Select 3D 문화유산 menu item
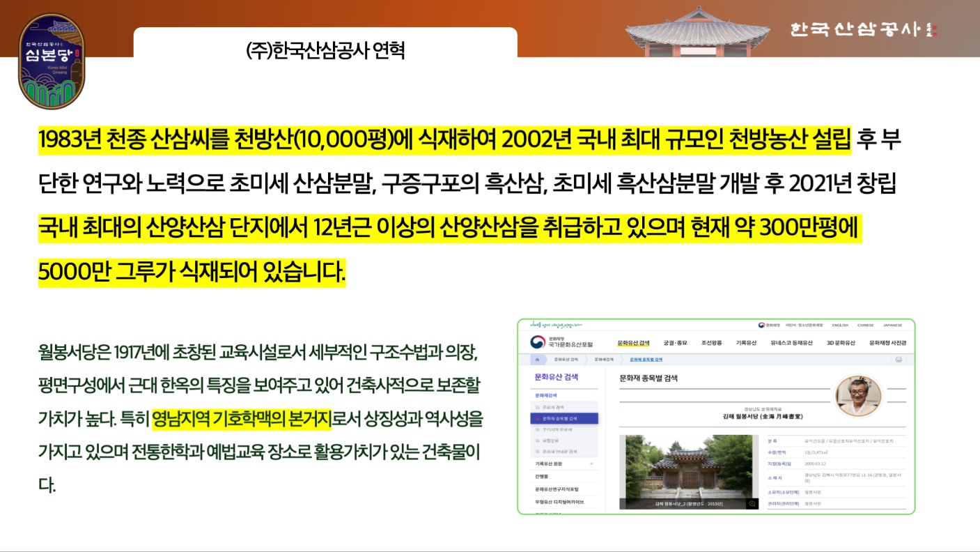The image size is (980, 552). [x=841, y=343]
